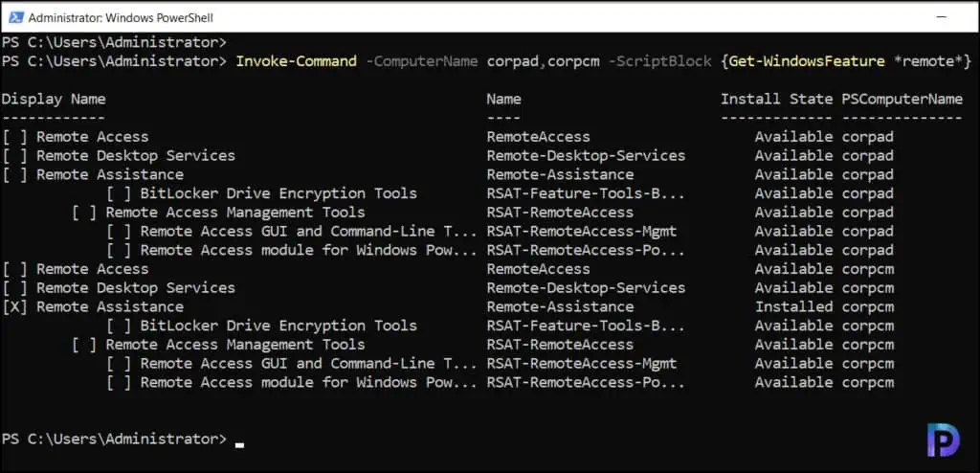This screenshot has width=980, height=473.
Task: Click the empty prompt line above the Invoke-Command line
Action: point(114,42)
